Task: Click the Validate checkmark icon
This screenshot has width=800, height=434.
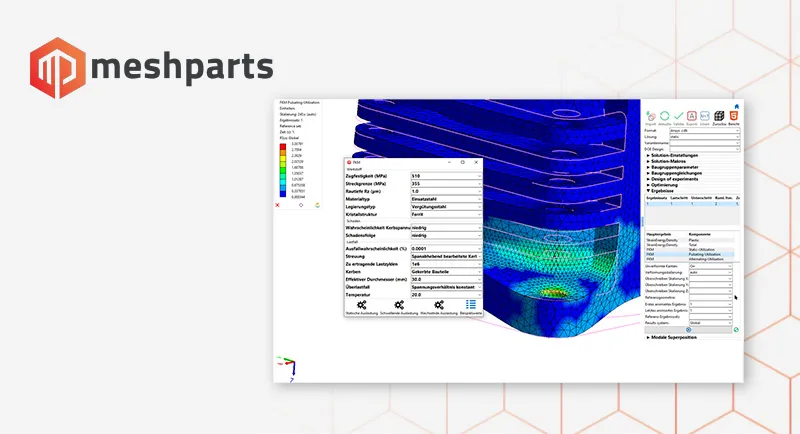Action: tap(679, 117)
